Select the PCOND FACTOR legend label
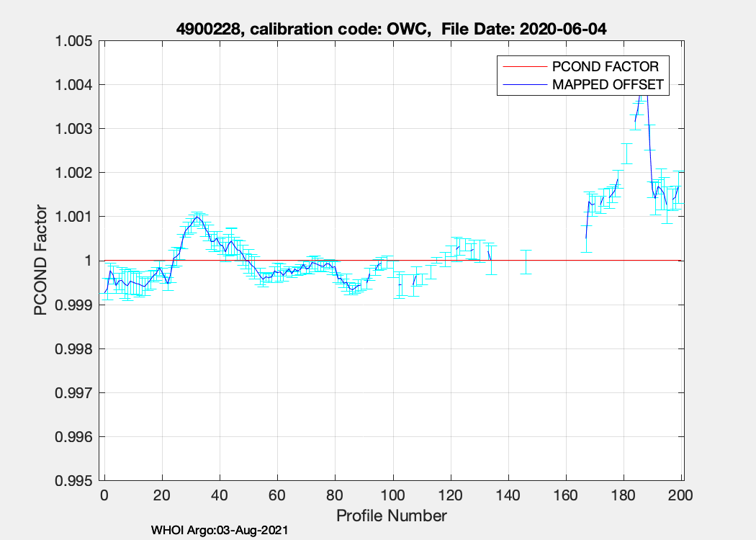The height and width of the screenshot is (540, 756). coord(605,67)
